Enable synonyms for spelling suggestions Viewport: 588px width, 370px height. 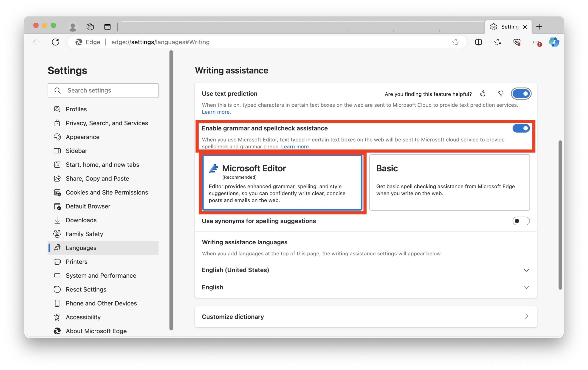pos(521,221)
